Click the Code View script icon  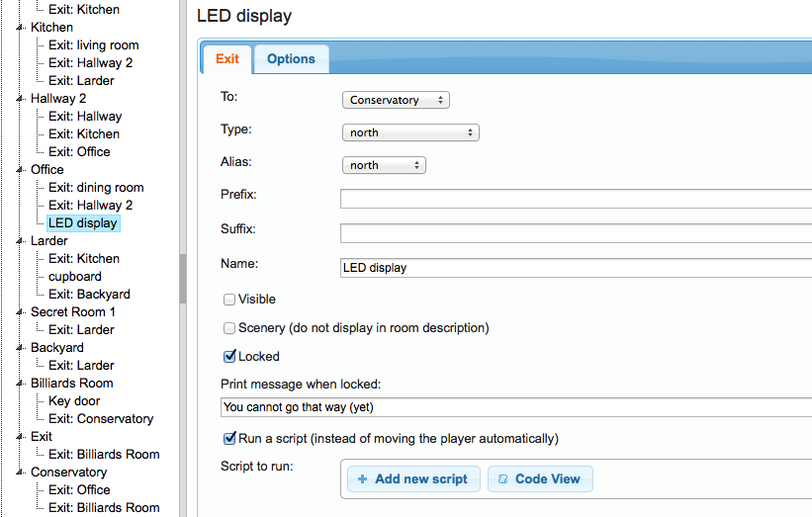point(502,479)
